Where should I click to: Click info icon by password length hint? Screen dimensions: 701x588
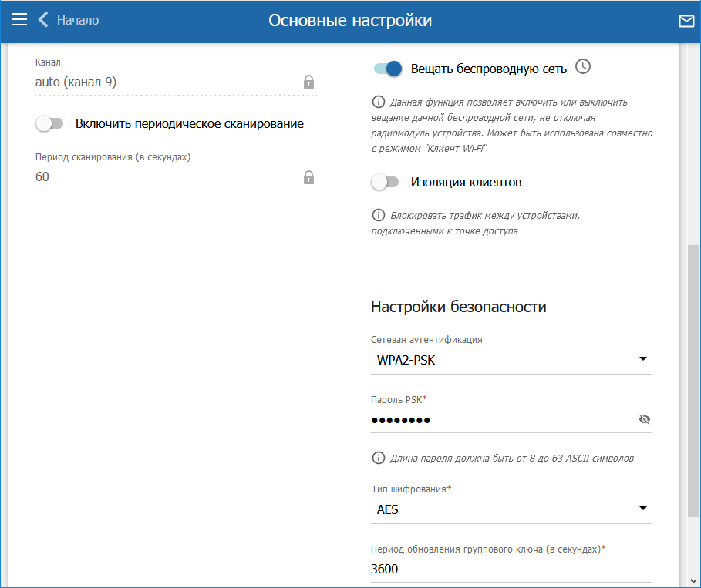pyautogui.click(x=379, y=458)
